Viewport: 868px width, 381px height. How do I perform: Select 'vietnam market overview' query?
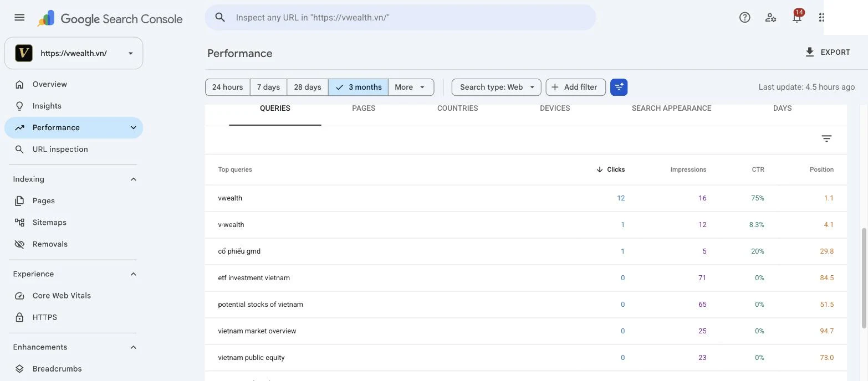[x=525, y=331]
